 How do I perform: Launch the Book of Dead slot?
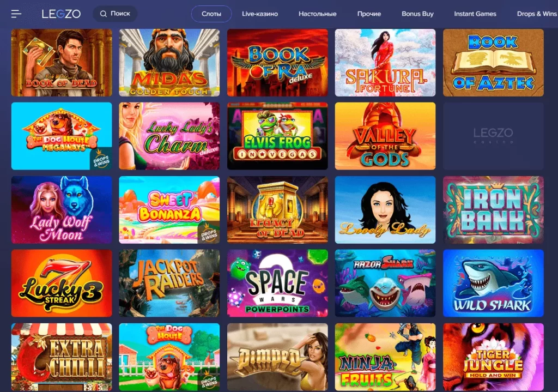(62, 63)
